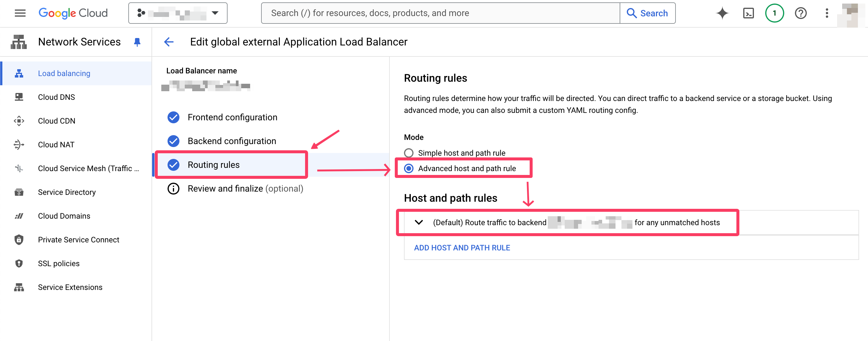Click the Service Extensions sidebar icon
Image resolution: width=868 pixels, height=341 pixels.
click(19, 287)
